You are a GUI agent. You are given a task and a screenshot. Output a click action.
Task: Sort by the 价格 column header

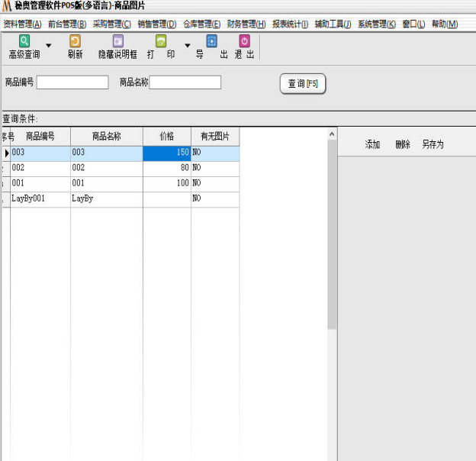tap(166, 137)
